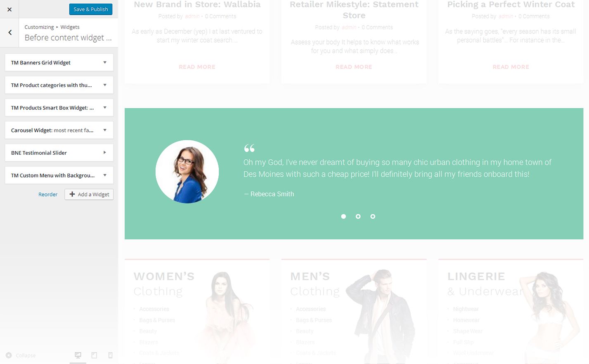Click the quotation mark icon in testimonial
Image resolution: width=589 pixels, height=364 pixels.
click(249, 148)
